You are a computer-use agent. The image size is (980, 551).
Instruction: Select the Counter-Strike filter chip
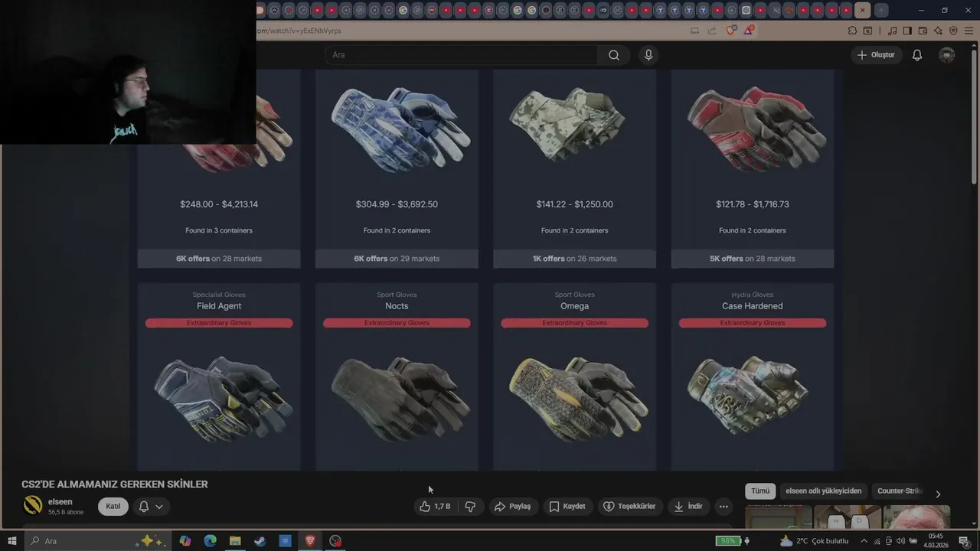coord(900,491)
